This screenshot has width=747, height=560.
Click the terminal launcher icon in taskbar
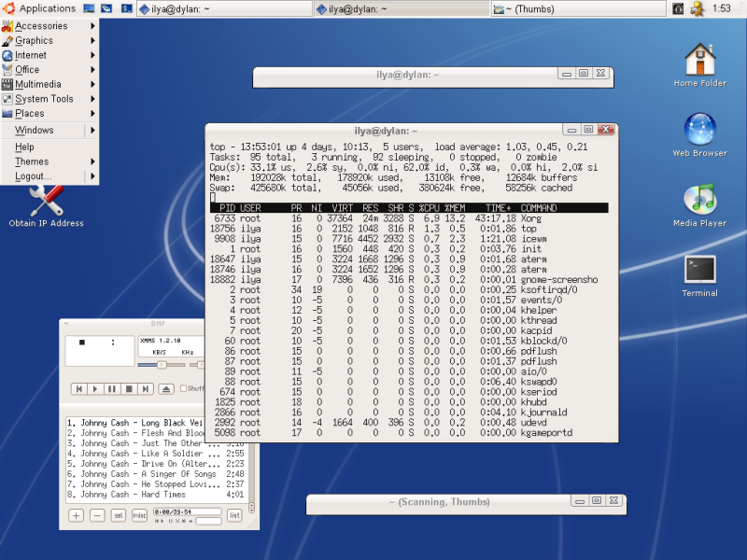[126, 8]
